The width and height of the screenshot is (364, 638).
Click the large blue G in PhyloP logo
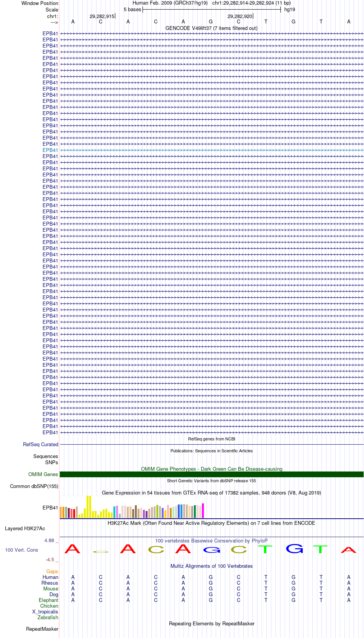point(294,549)
